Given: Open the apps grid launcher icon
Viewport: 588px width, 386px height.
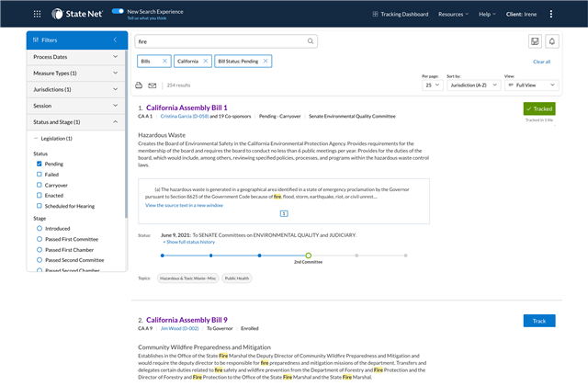Looking at the screenshot, I should point(37,15).
